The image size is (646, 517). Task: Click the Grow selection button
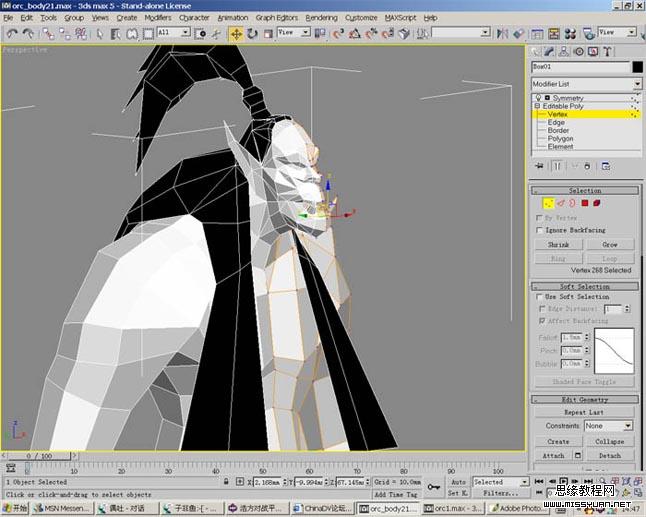click(x=610, y=245)
